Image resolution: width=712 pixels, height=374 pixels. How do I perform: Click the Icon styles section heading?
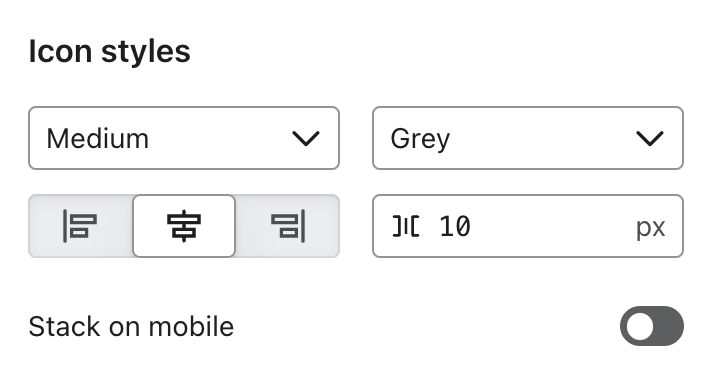[x=109, y=51]
